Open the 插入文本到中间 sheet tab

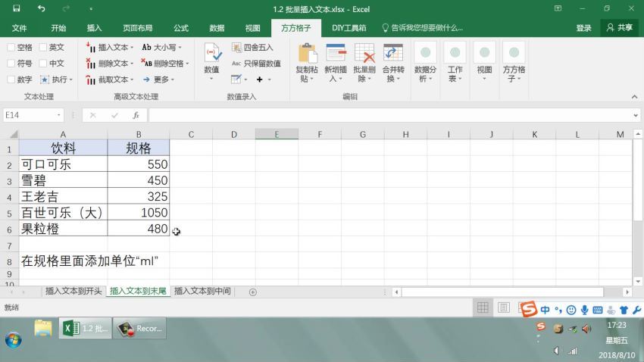pyautogui.click(x=202, y=291)
